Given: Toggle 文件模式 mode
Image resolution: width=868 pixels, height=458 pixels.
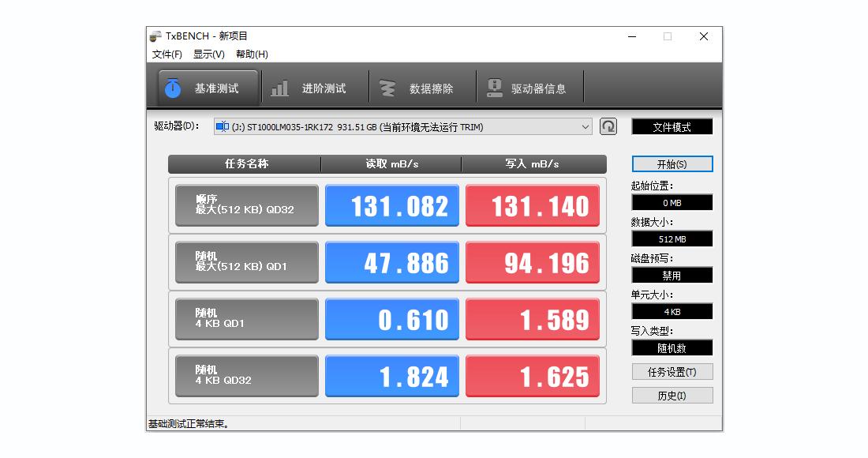Looking at the screenshot, I should (x=672, y=126).
